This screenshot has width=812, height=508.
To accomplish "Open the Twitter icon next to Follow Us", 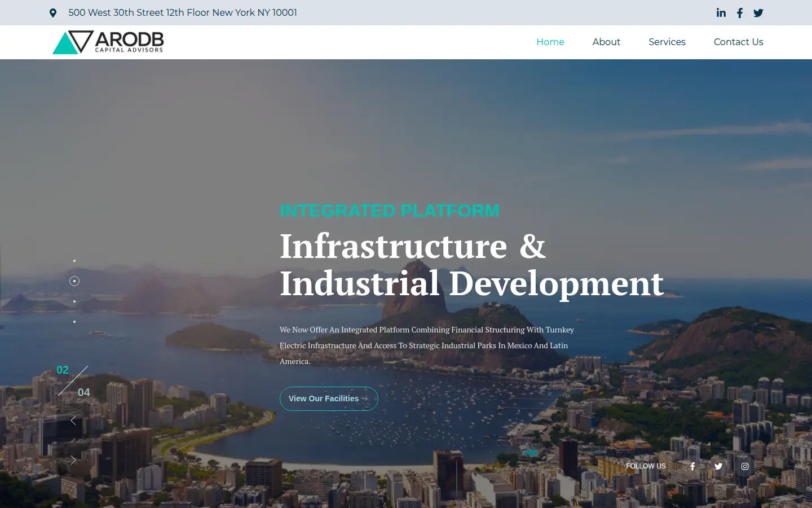I will pyautogui.click(x=718, y=466).
